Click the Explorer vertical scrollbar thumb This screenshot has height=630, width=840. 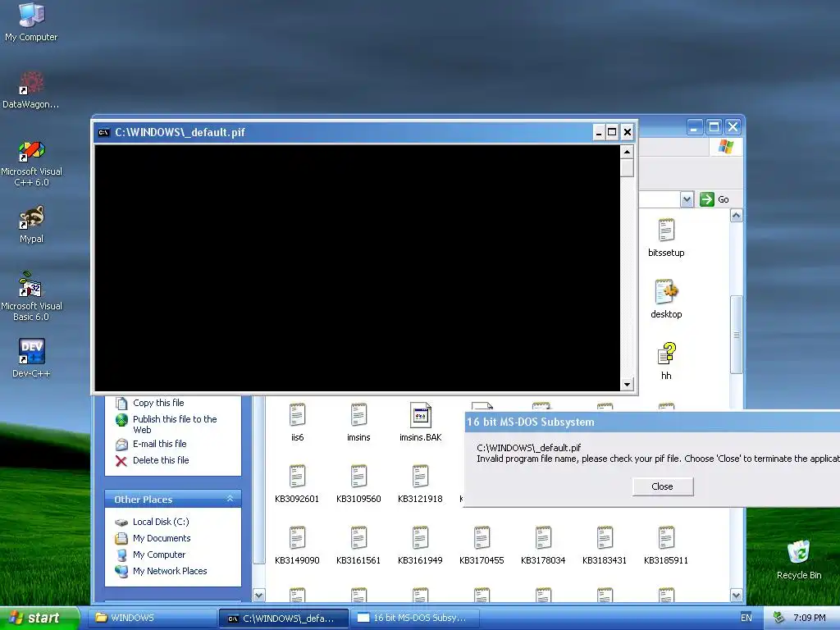(x=736, y=335)
